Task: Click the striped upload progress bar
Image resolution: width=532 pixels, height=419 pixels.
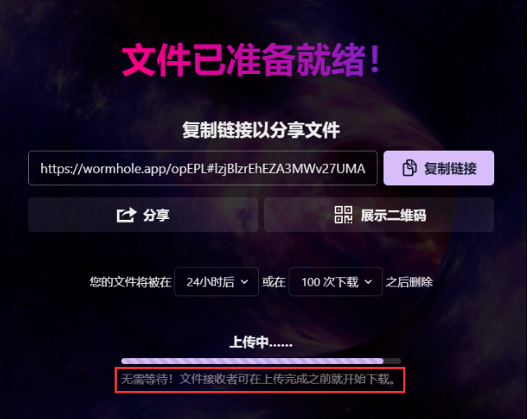Action: [x=252, y=361]
